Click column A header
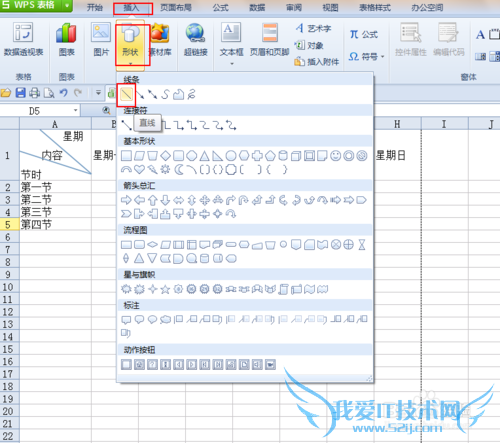This screenshot has height=443, width=500. point(55,124)
